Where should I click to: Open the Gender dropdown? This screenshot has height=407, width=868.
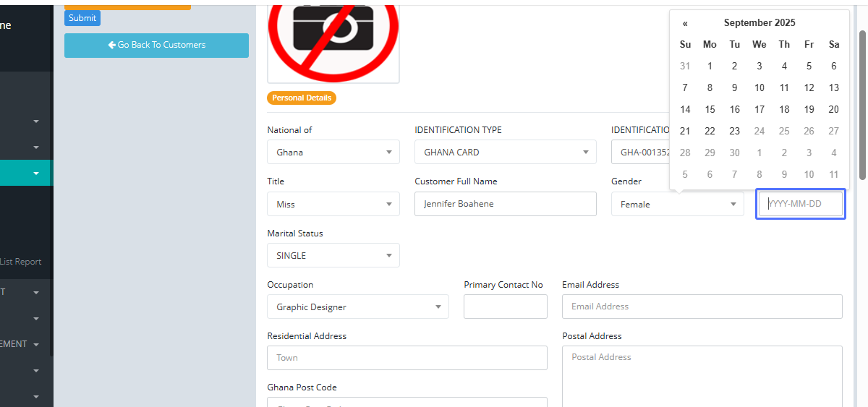[x=677, y=205]
